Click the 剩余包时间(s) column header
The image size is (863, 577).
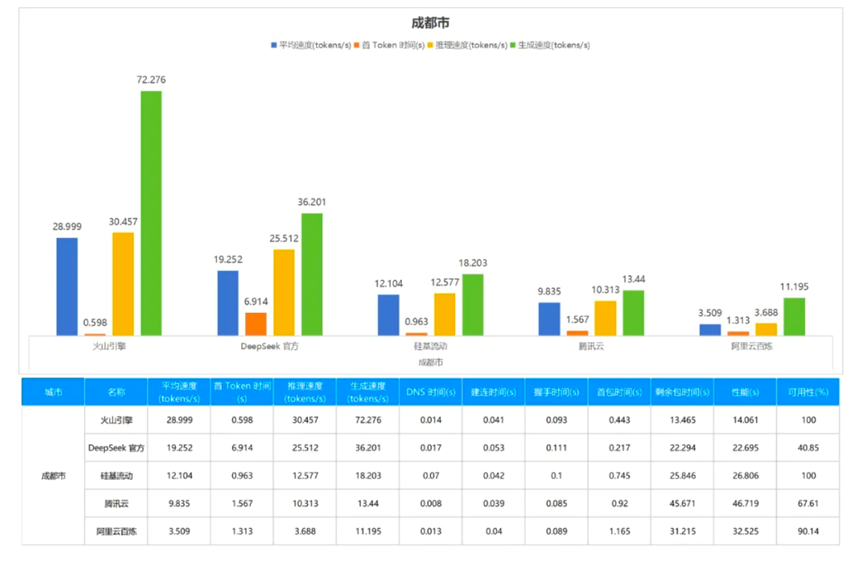click(682, 392)
